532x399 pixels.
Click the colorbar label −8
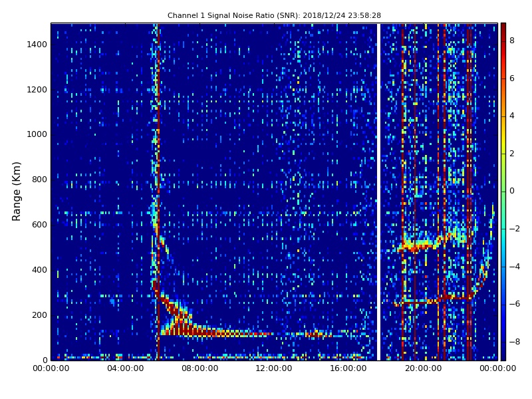point(515,342)
